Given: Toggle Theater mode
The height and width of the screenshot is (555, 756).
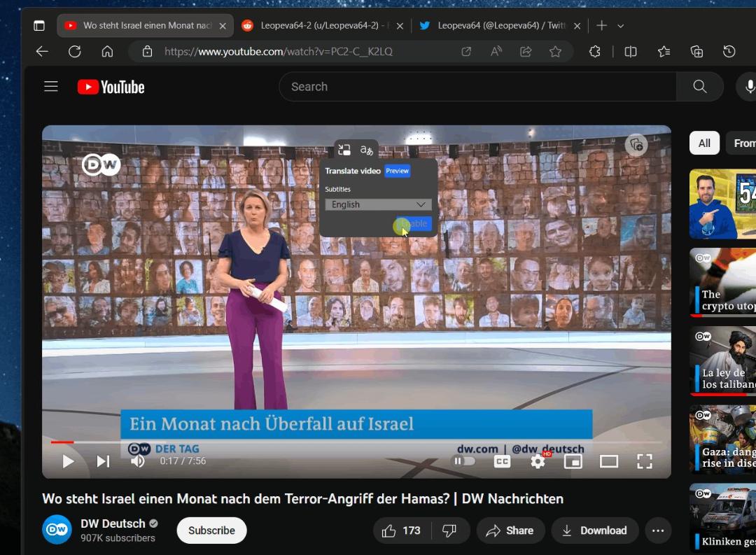Looking at the screenshot, I should point(609,461).
